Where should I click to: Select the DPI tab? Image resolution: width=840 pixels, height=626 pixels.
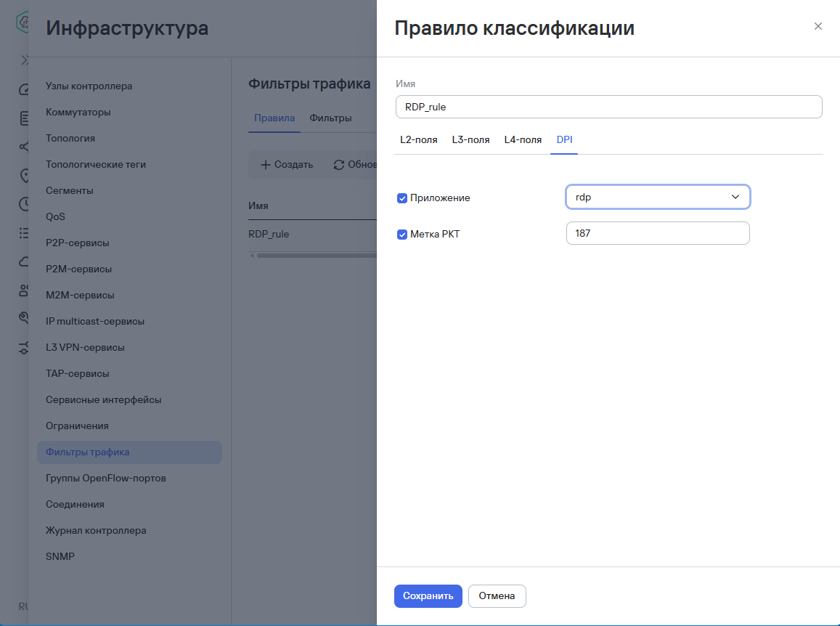point(564,140)
